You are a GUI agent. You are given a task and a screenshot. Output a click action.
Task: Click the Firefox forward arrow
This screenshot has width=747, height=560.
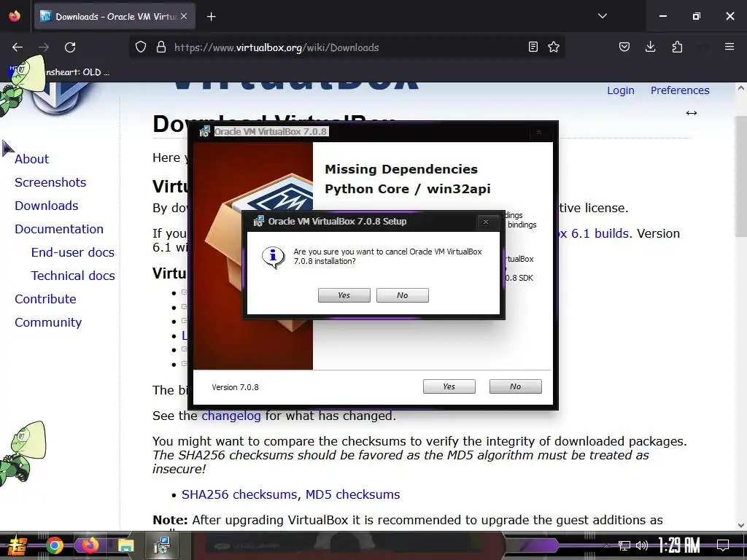click(x=44, y=47)
